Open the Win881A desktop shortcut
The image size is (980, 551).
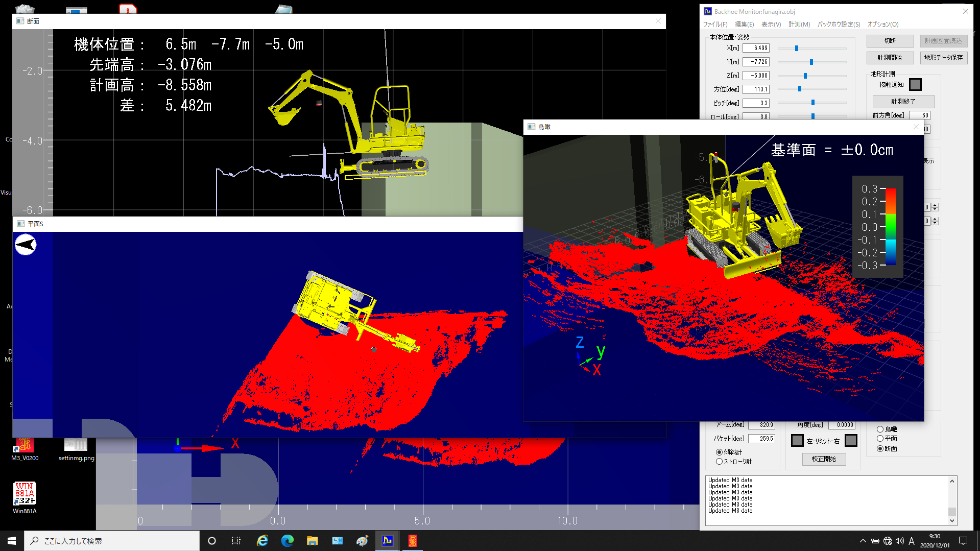point(25,498)
